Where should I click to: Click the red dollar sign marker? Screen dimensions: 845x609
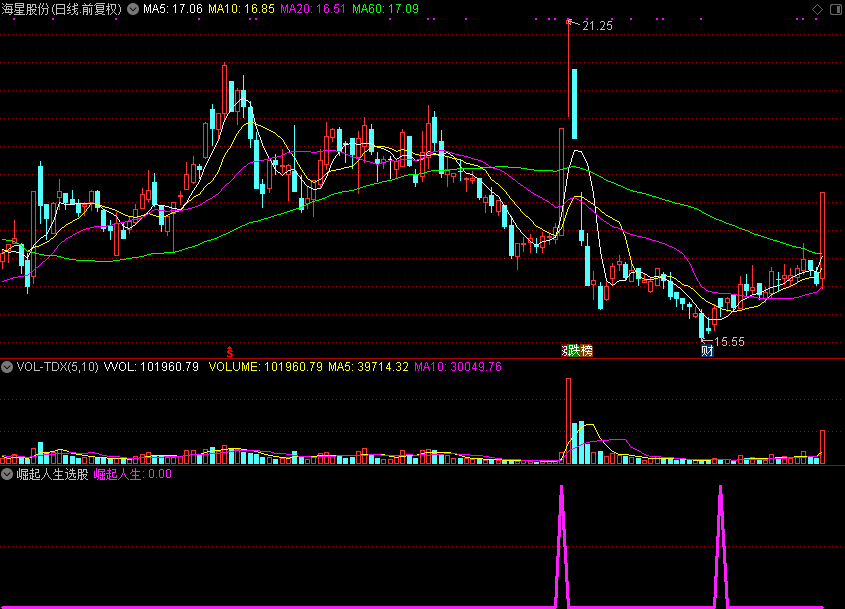[x=230, y=352]
